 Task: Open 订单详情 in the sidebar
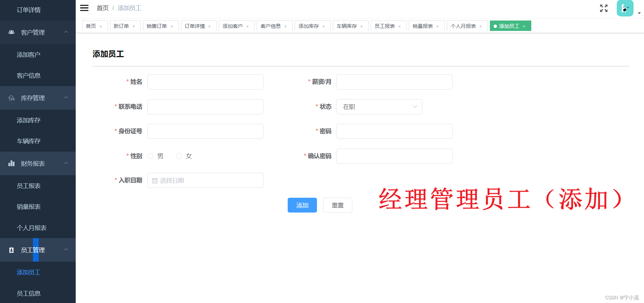(38, 10)
